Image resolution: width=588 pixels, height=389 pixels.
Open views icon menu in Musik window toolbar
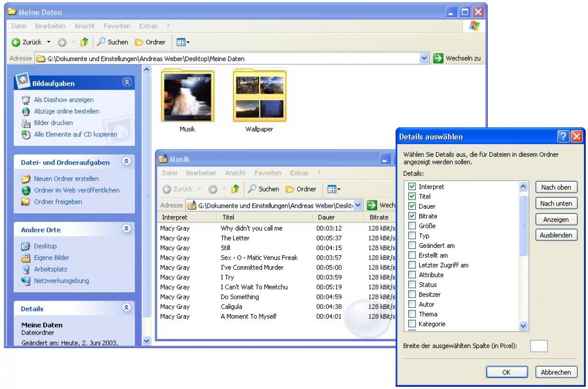click(x=334, y=189)
